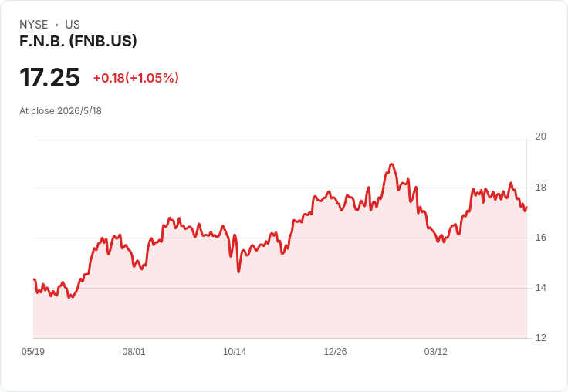Click the rightmost end of price line

[x=526, y=208]
